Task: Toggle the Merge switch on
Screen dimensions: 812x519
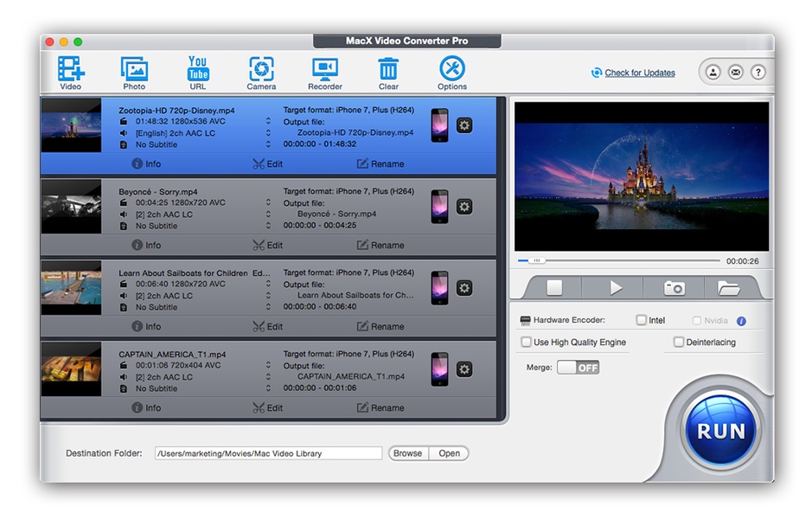Action: [578, 368]
